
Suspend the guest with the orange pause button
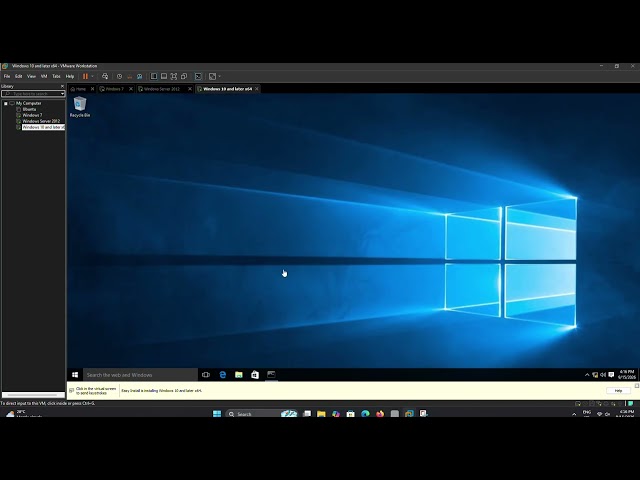pyautogui.click(x=85, y=76)
